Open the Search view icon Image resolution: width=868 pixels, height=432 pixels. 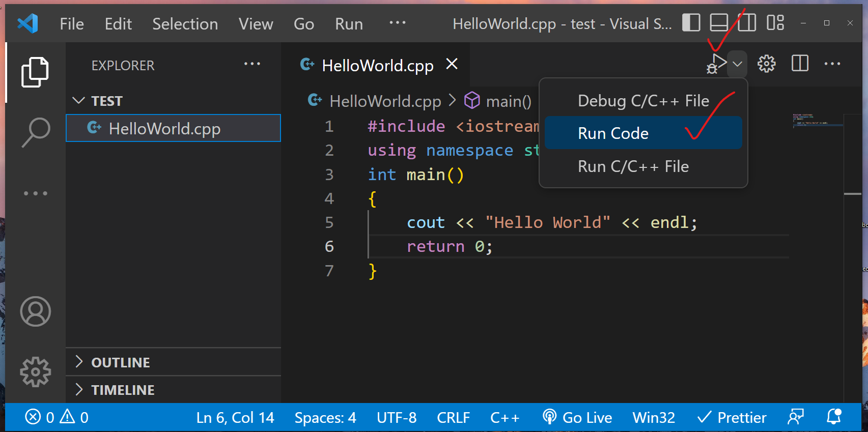tap(35, 132)
